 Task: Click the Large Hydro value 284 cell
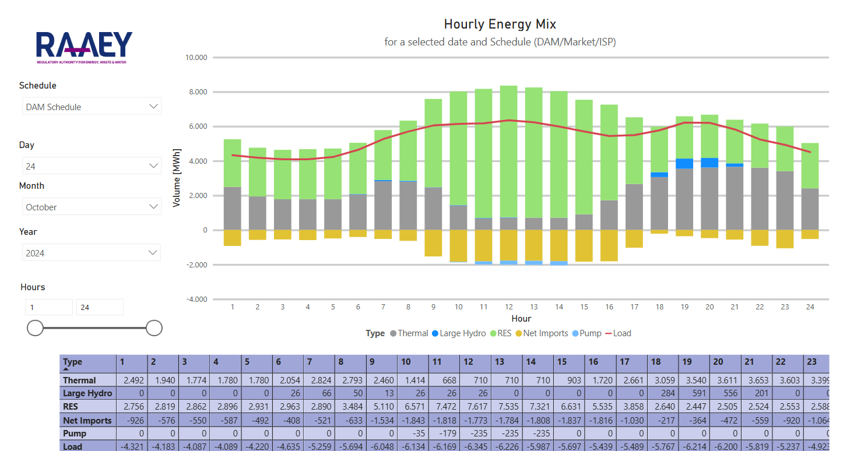pyautogui.click(x=663, y=393)
